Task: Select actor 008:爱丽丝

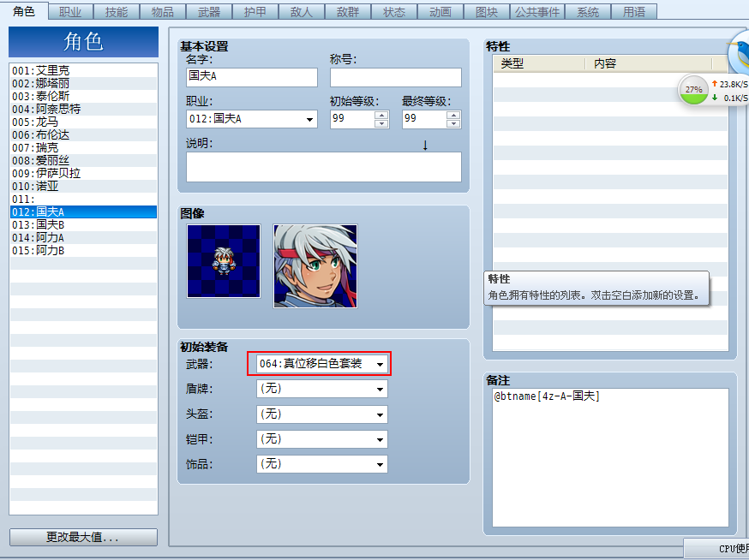Action: click(84, 160)
